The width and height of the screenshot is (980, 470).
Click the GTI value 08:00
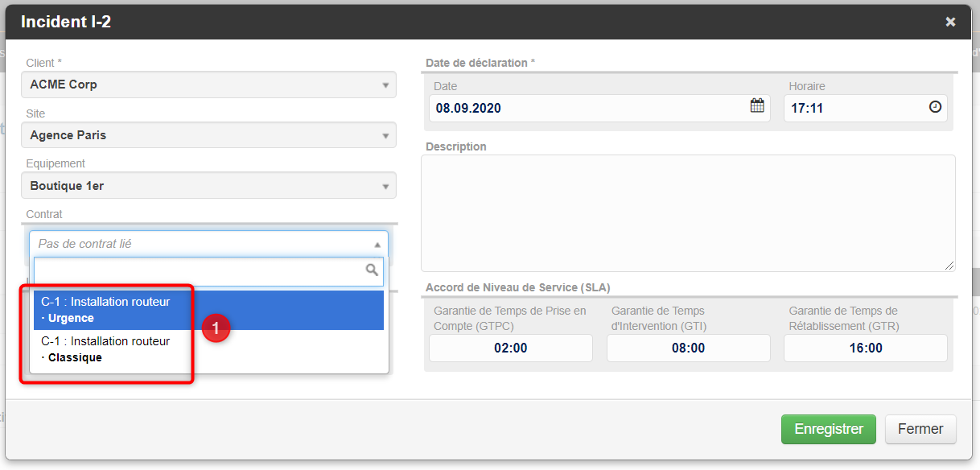pyautogui.click(x=688, y=348)
